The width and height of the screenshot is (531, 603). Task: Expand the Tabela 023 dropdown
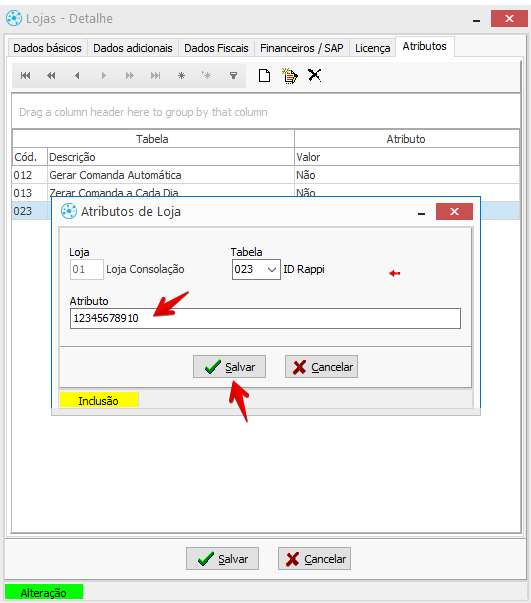(271, 270)
